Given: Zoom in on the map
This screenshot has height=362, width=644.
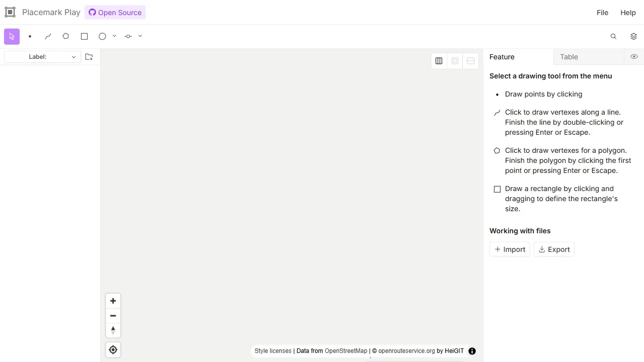Looking at the screenshot, I should tap(113, 301).
